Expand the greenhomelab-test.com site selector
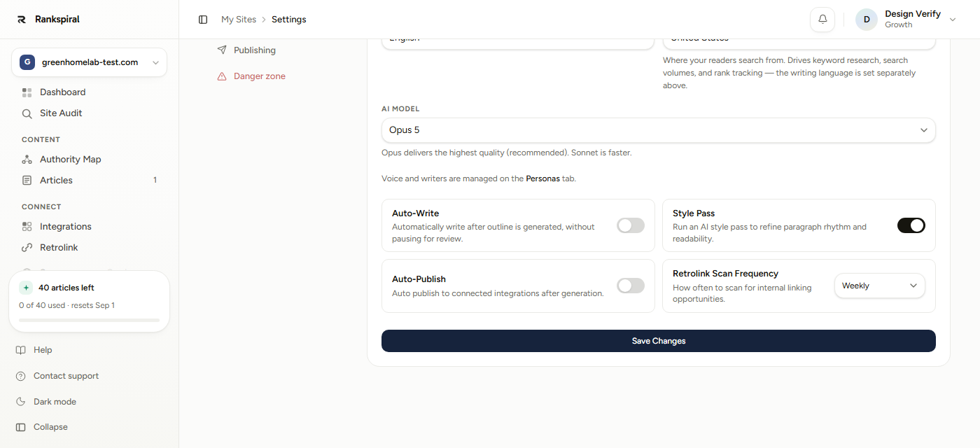The height and width of the screenshot is (448, 980). click(89, 62)
